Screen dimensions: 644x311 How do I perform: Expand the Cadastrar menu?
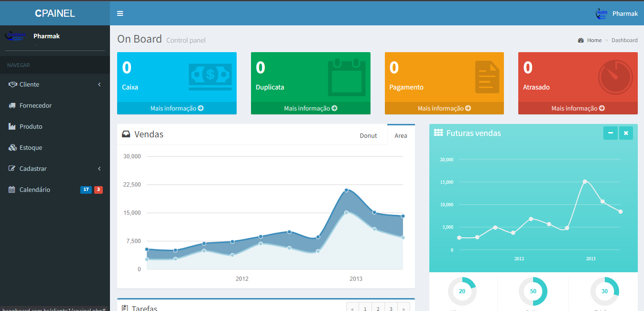[x=34, y=168]
